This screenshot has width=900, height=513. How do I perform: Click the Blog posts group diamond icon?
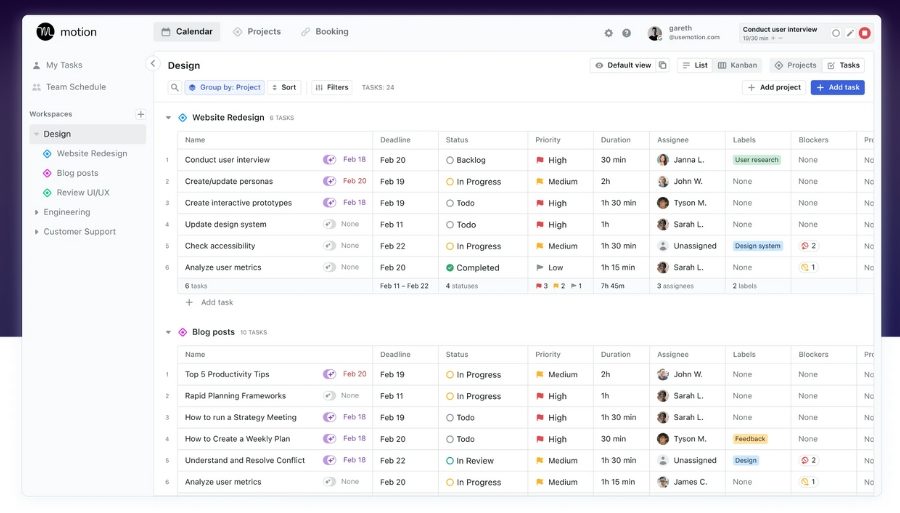(x=183, y=332)
